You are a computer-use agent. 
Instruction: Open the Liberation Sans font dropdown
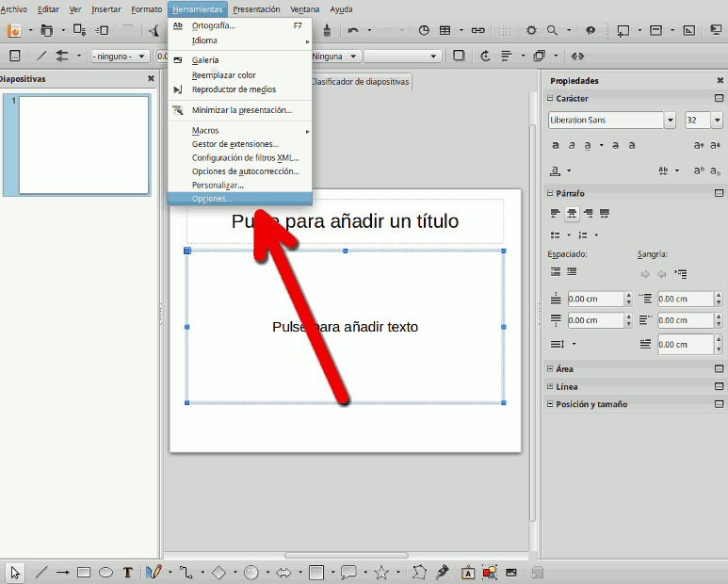point(670,121)
